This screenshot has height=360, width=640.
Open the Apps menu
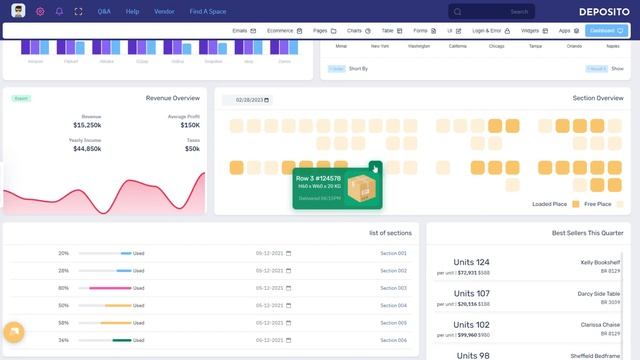(x=569, y=31)
